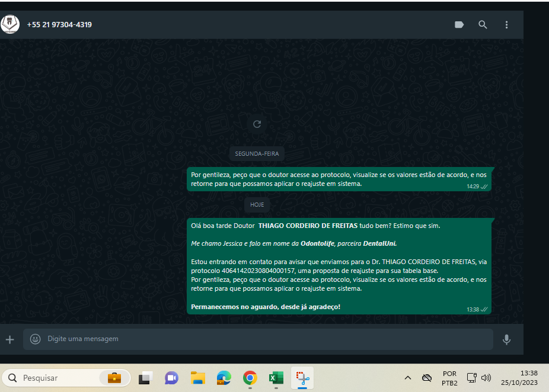Switch to Google Chrome on the taskbar
Screen dimensions: 549x392
(250, 378)
